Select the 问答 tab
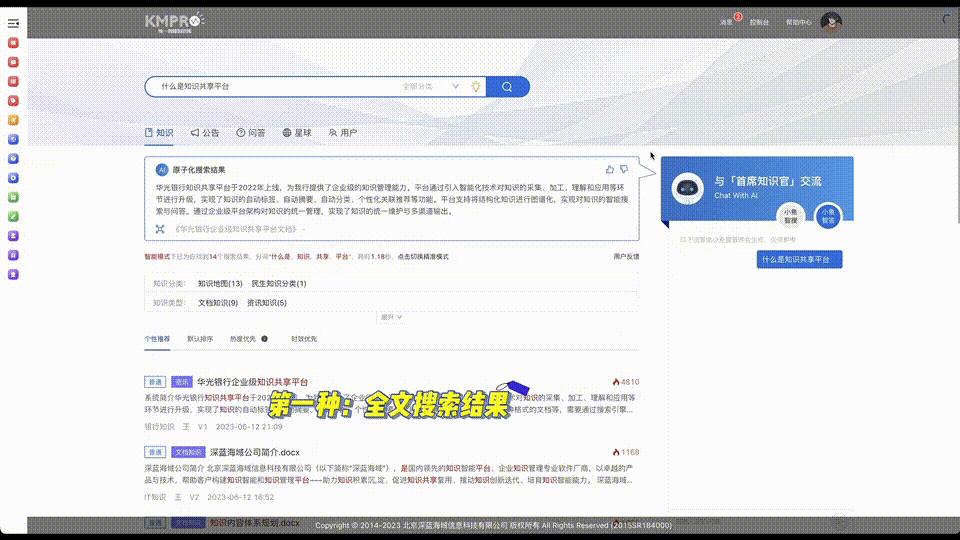 pyautogui.click(x=251, y=133)
